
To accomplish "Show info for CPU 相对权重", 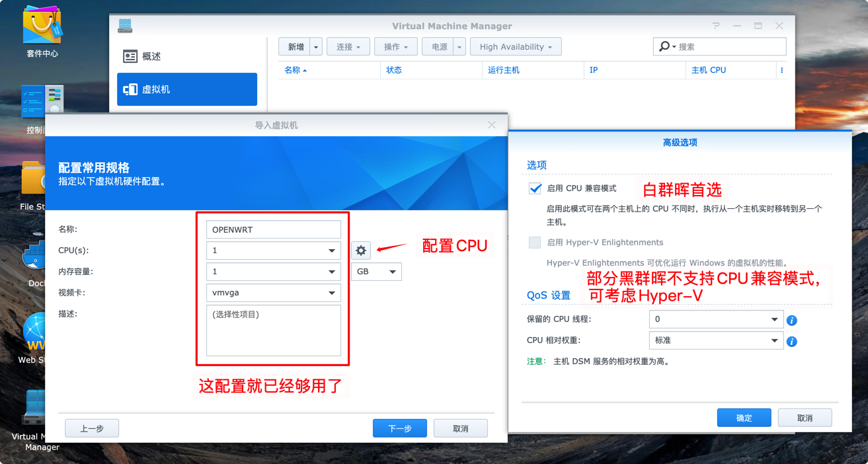I will click(791, 342).
